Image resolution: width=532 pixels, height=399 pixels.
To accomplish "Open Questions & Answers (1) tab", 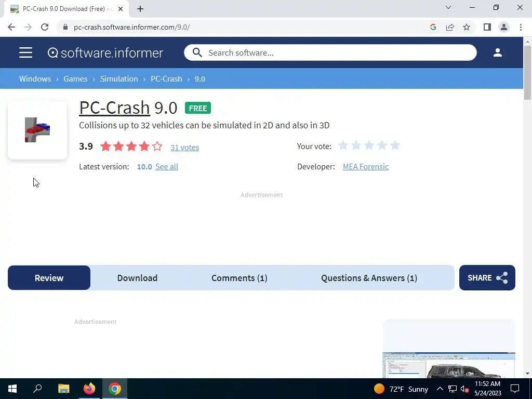I will (369, 278).
